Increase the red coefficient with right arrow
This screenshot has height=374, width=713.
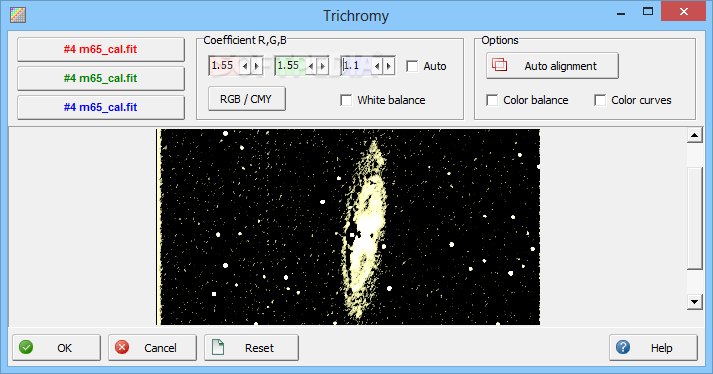(x=256, y=66)
